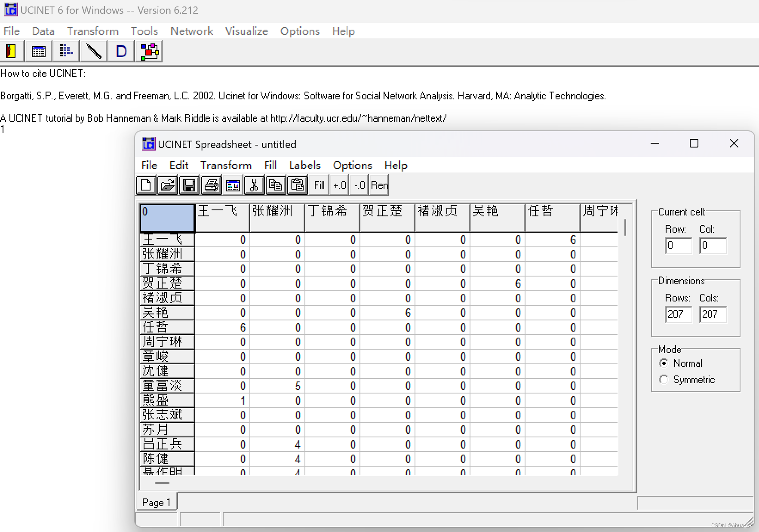Open the Visualize menu
The image size is (759, 532).
[x=246, y=31]
